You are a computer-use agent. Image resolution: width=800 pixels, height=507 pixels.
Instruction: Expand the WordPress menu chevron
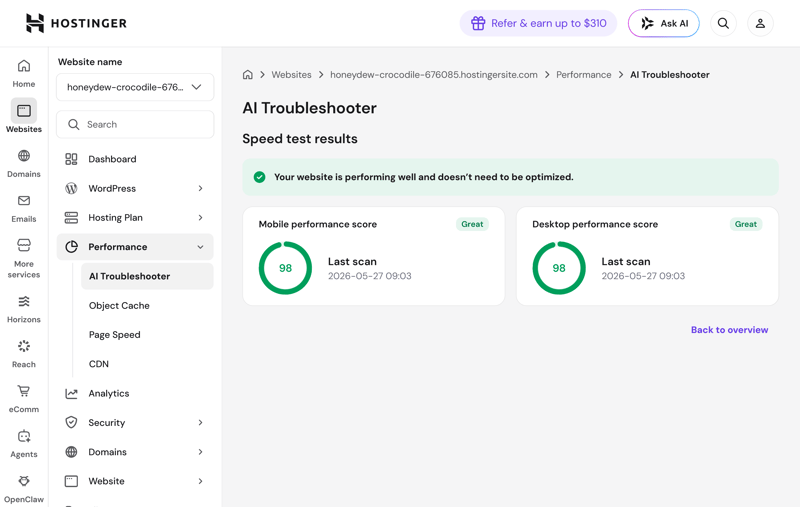pyautogui.click(x=201, y=188)
